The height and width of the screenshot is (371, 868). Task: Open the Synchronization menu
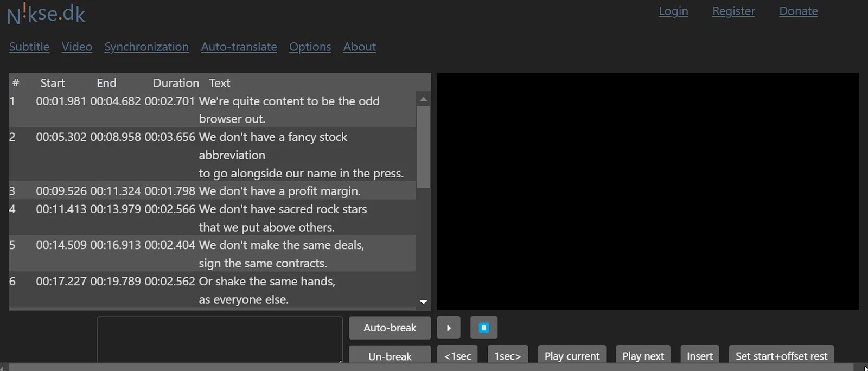[x=146, y=47]
